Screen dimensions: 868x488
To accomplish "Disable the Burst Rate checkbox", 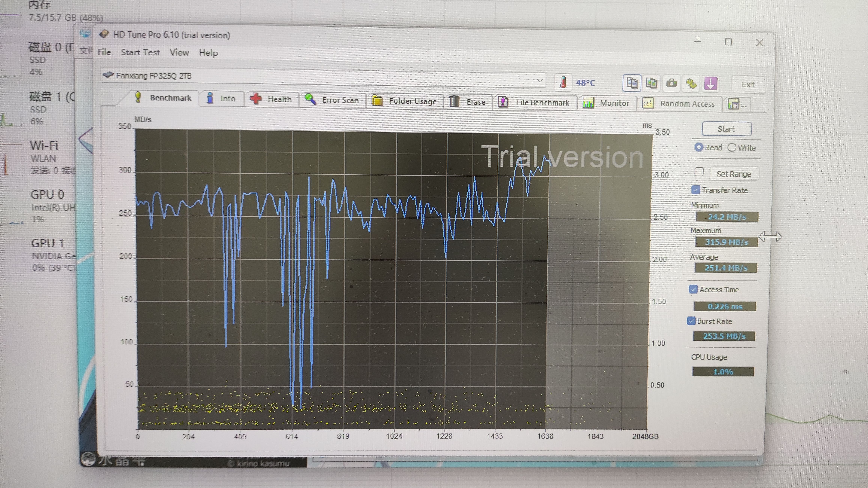I will (x=691, y=321).
